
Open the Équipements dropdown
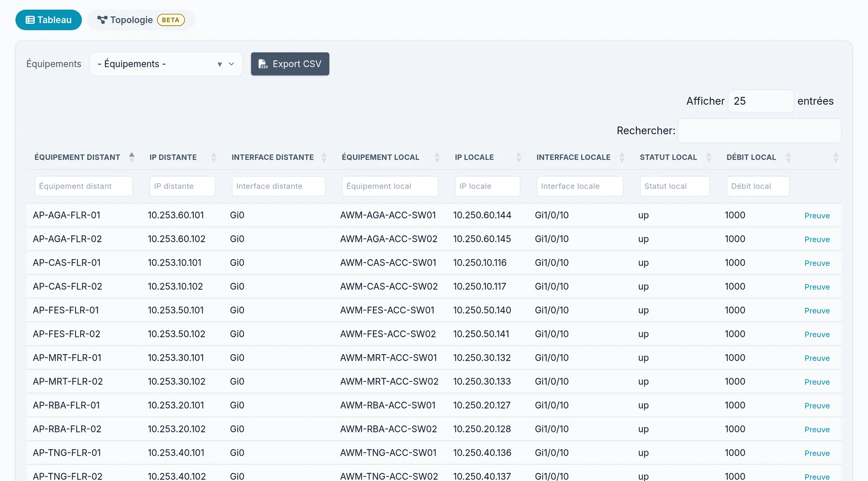click(166, 64)
